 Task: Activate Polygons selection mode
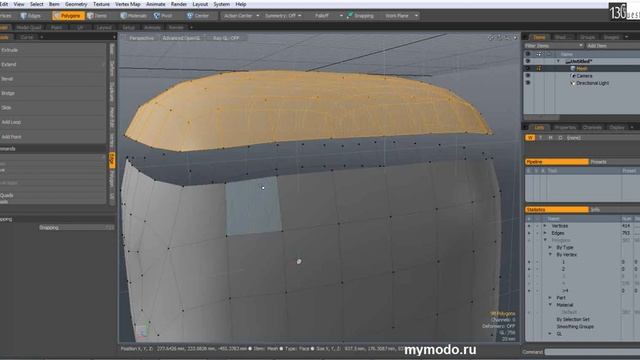(68, 16)
